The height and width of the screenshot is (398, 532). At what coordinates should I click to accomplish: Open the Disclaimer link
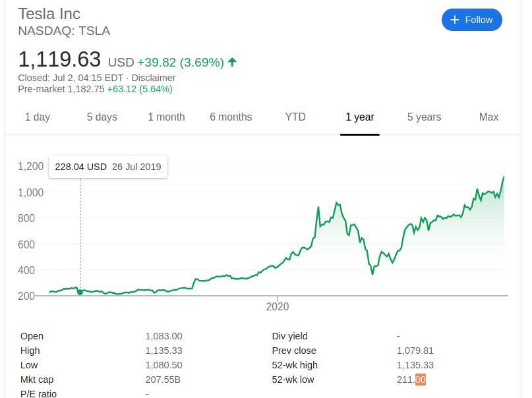pos(153,77)
